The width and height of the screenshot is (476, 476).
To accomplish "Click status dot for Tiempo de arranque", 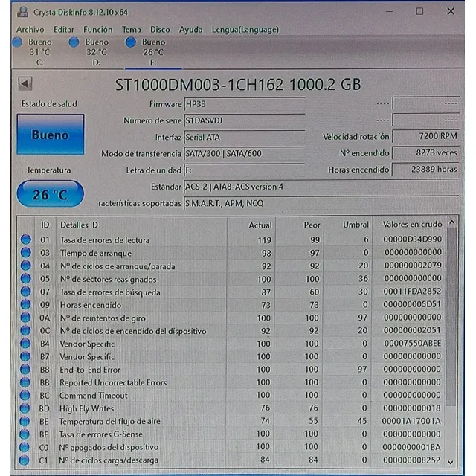I will [x=26, y=253].
